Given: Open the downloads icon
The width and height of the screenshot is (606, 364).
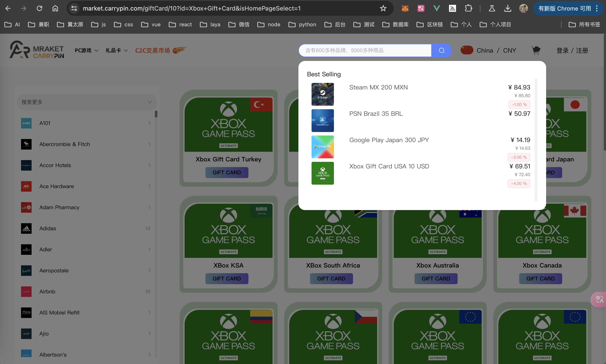Looking at the screenshot, I should (x=508, y=8).
